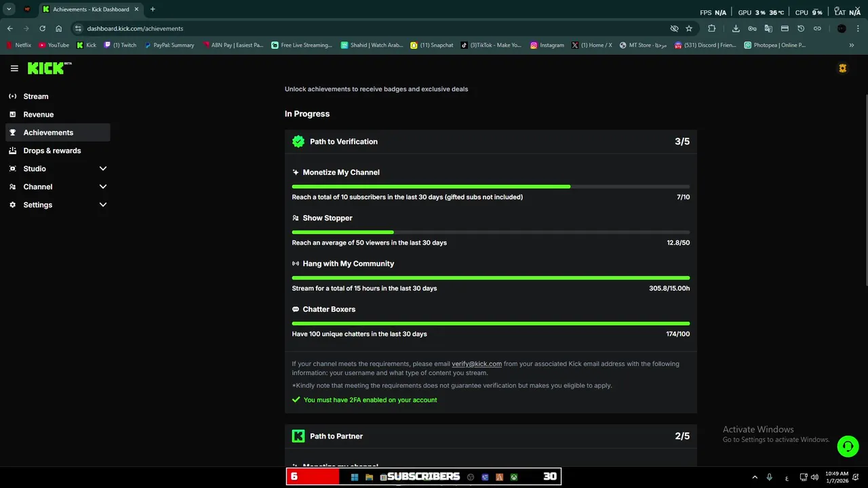Expand the Studio sidebar section
The height and width of the screenshot is (488, 868).
pyautogui.click(x=103, y=169)
